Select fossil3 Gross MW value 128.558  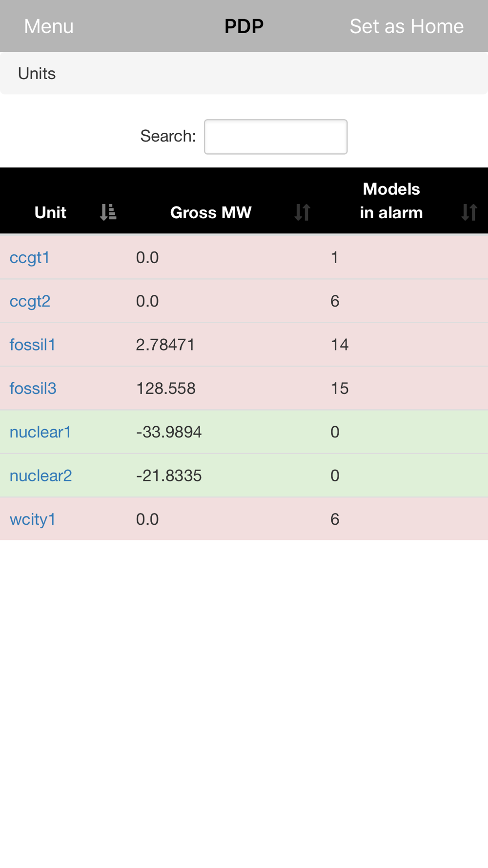pyautogui.click(x=166, y=389)
